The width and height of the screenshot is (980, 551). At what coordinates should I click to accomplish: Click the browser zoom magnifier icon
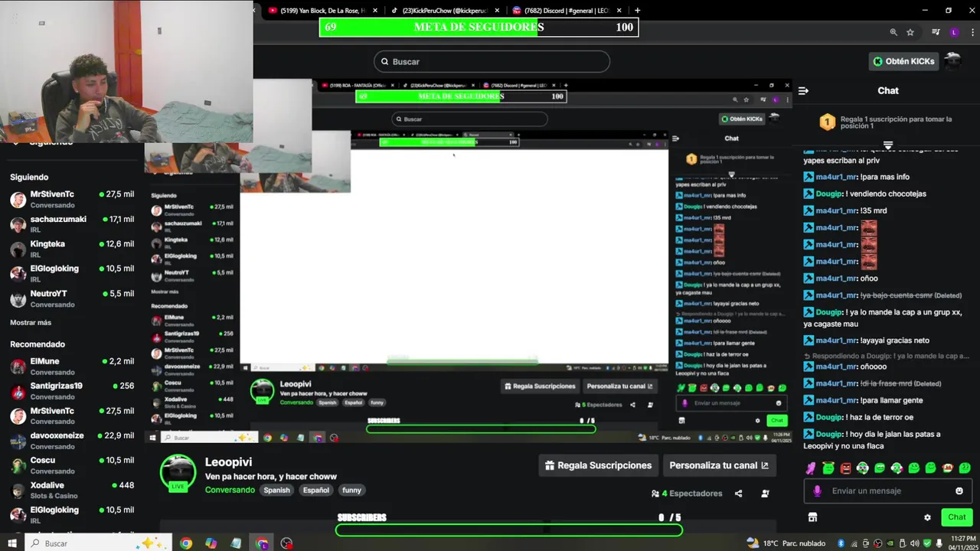coord(893,32)
